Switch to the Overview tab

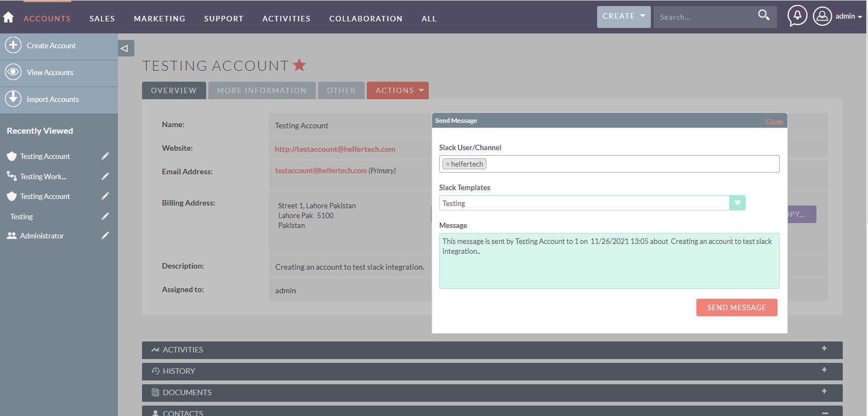(x=174, y=90)
